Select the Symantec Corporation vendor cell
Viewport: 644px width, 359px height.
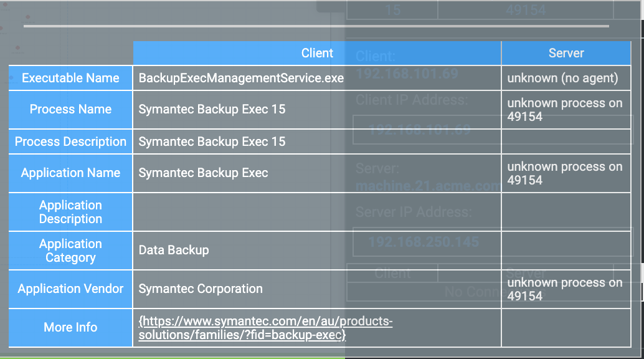[201, 289]
